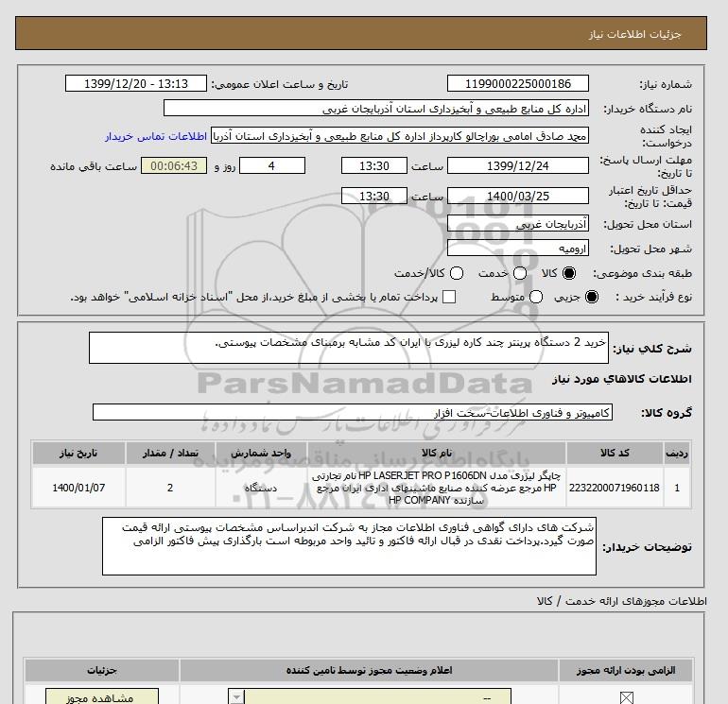Click the ردیف column header
The image size is (728, 704).
tap(677, 453)
